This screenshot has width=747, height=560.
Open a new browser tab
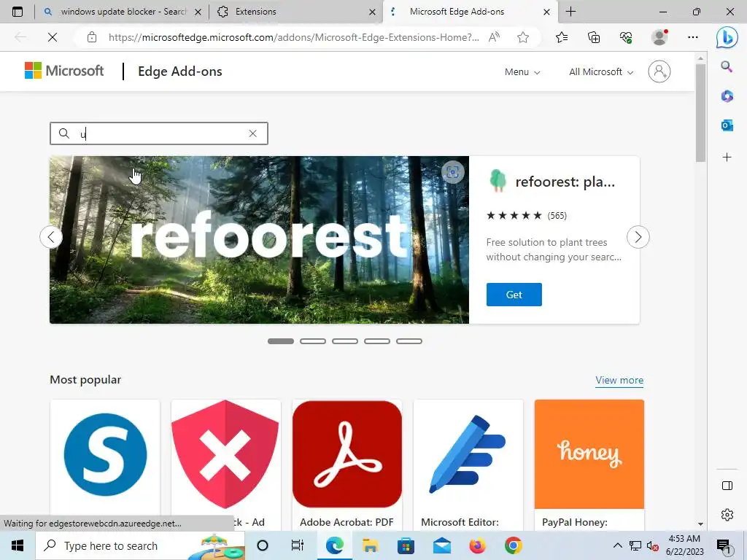click(570, 12)
